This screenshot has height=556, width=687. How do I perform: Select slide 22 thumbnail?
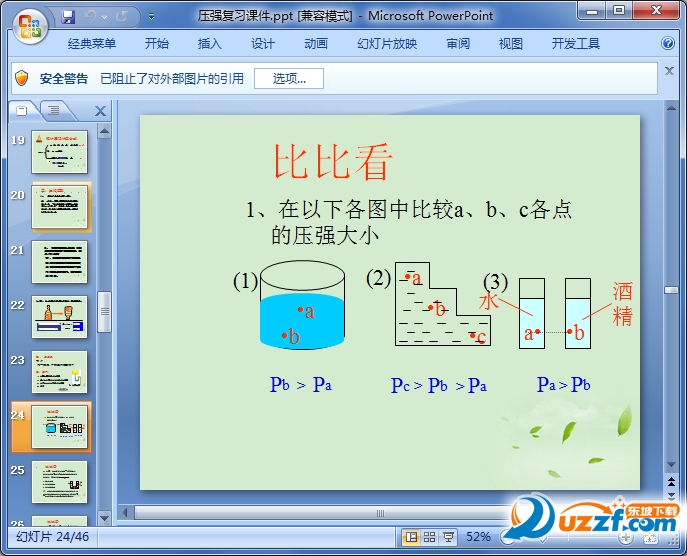pyautogui.click(x=60, y=317)
